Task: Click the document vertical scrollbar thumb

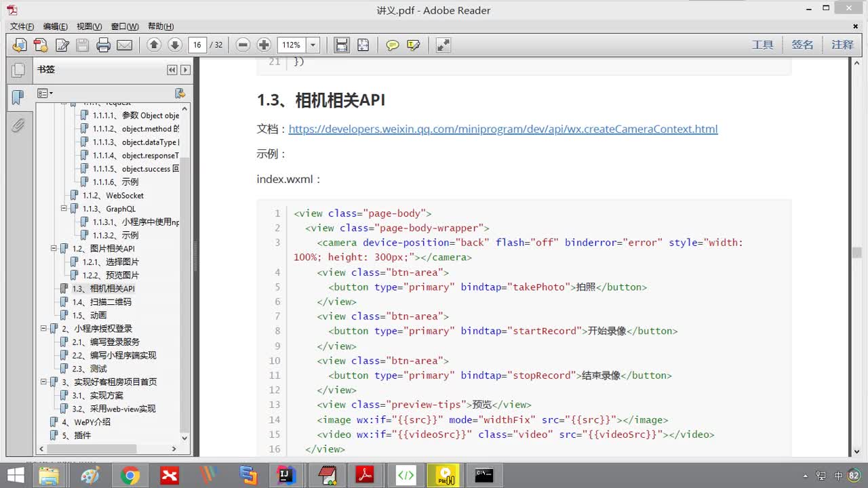Action: (857, 252)
